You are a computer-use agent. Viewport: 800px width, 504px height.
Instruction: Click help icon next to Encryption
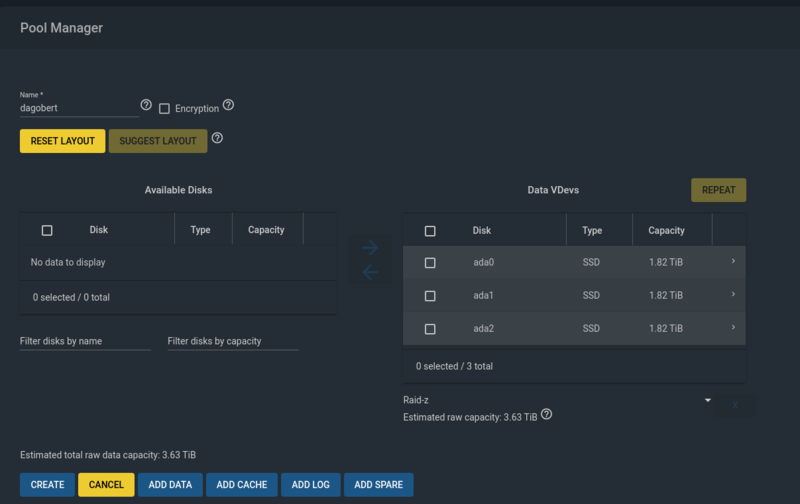(x=228, y=105)
